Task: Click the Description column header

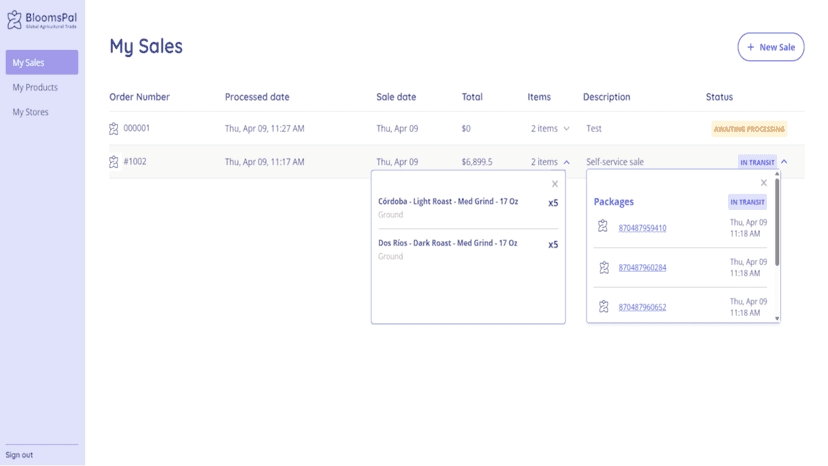Action: pos(606,97)
